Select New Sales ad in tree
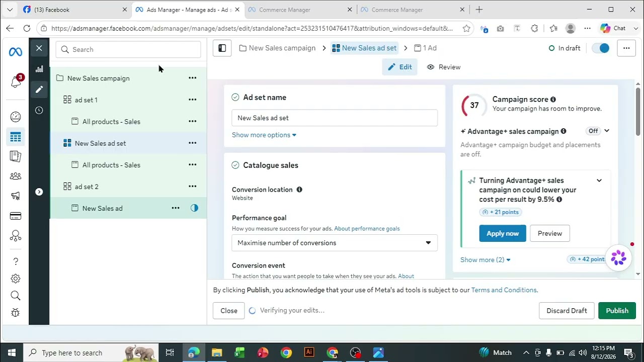This screenshot has width=644, height=362. coord(102,208)
